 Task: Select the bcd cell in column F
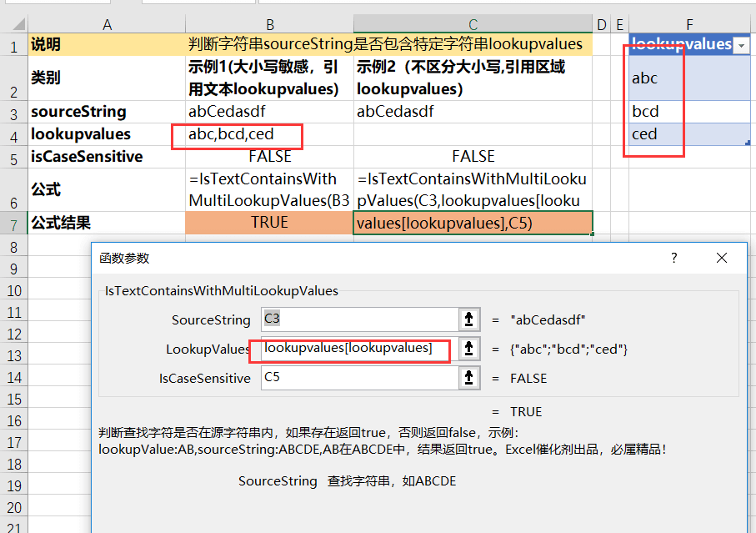(x=689, y=112)
